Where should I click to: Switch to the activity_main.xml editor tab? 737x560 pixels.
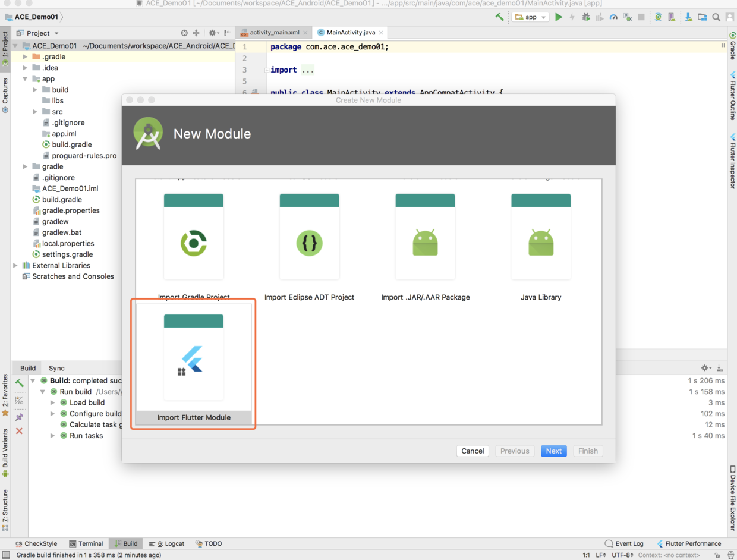(274, 32)
